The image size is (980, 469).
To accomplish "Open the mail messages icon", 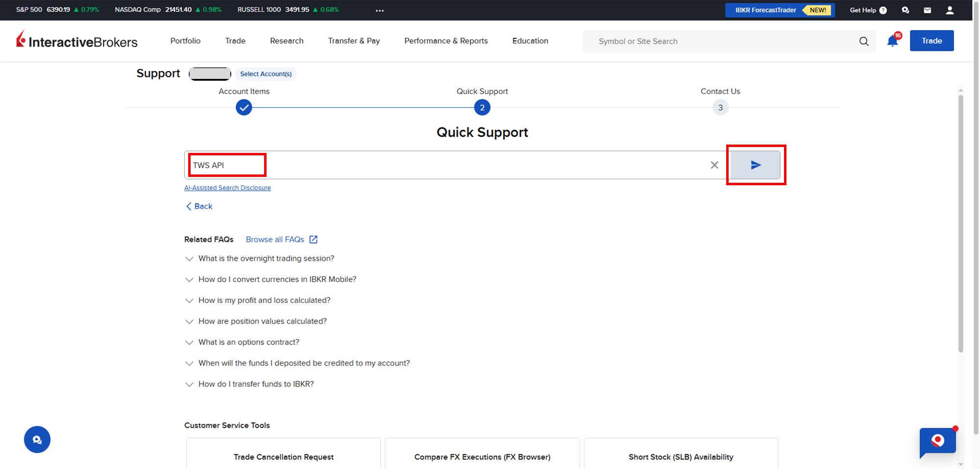I will point(927,10).
